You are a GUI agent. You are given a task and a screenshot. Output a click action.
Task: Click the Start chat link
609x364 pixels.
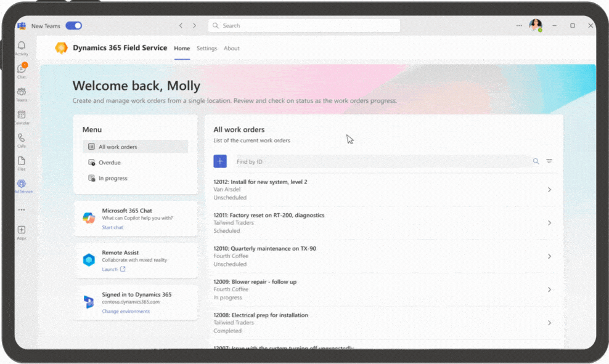113,227
